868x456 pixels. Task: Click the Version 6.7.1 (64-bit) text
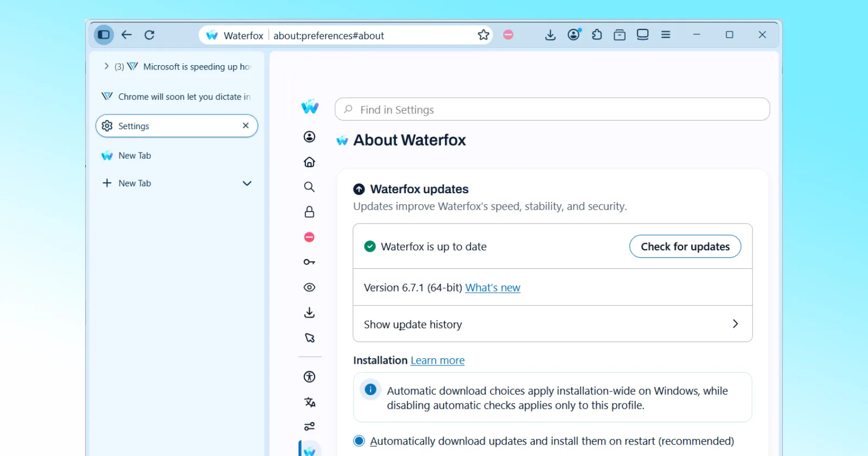pos(413,288)
